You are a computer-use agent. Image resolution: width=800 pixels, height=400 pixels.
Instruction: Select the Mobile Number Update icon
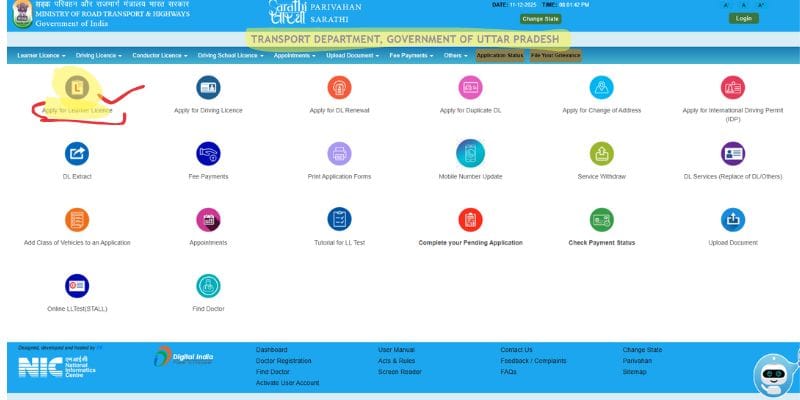point(470,153)
